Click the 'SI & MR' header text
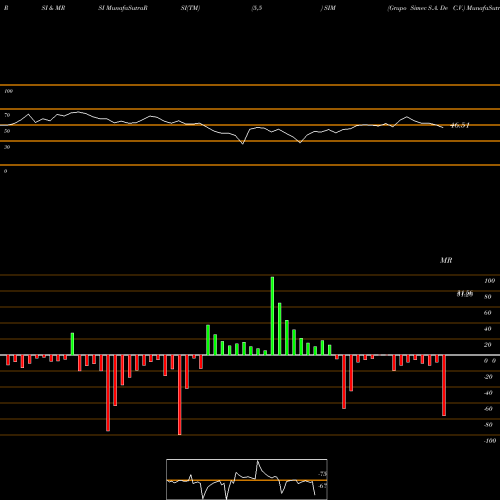 pyautogui.click(x=53, y=8)
